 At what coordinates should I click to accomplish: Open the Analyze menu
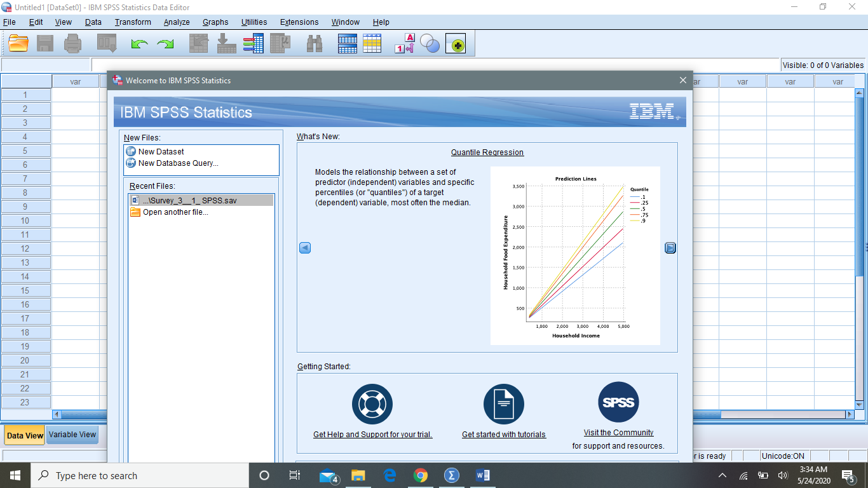[x=176, y=22]
